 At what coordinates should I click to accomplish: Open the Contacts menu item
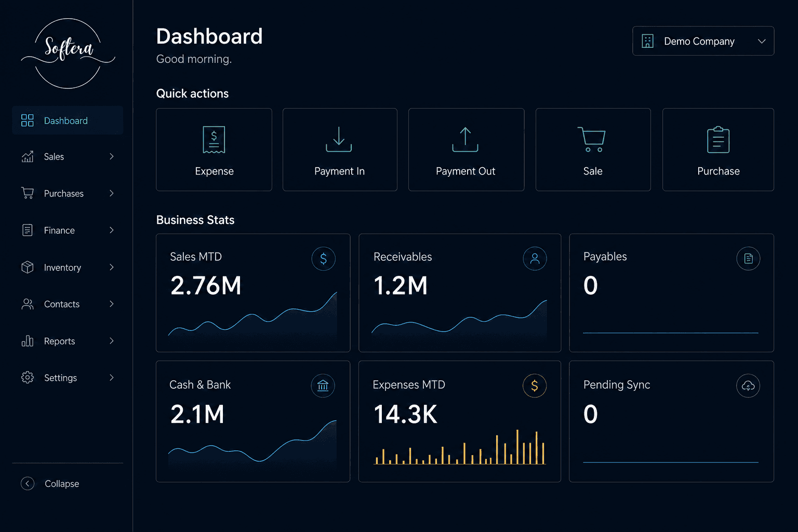tap(68, 304)
